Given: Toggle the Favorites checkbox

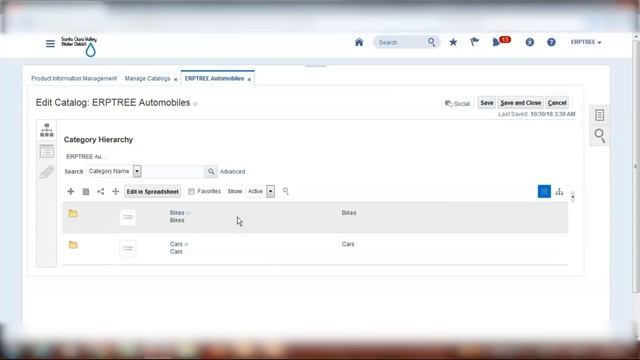Looking at the screenshot, I should 191,191.
